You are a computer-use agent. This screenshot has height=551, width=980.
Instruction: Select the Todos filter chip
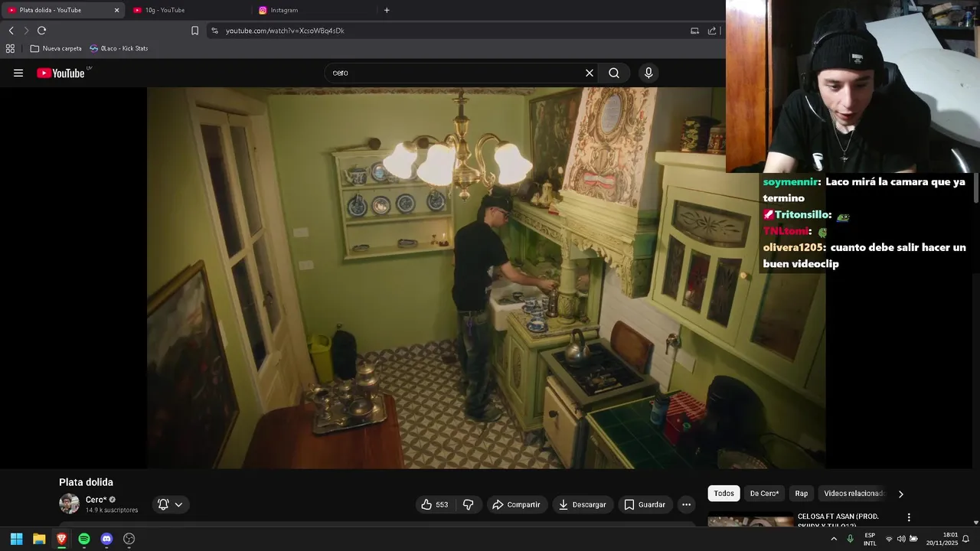click(724, 494)
